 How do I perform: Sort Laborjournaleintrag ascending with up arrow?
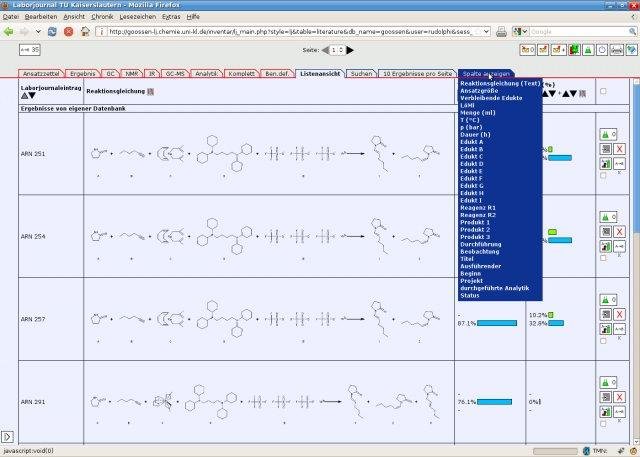25,97
